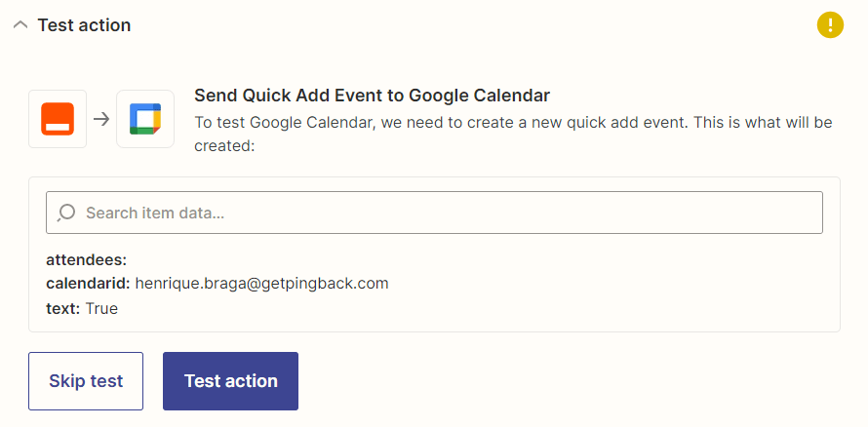This screenshot has width=868, height=427.
Task: Click empty area of item data panel
Action: [585, 292]
